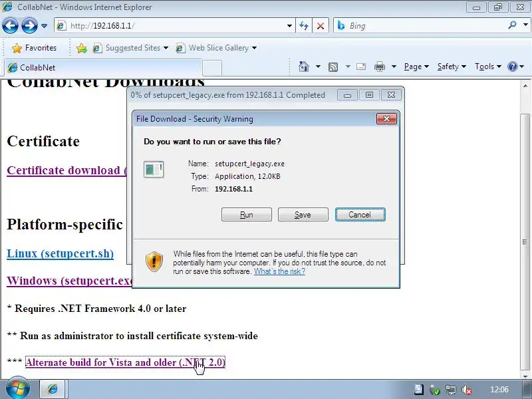The width and height of the screenshot is (532, 399).
Task: Click the page vertical scrollbar thumb
Action: pyautogui.click(x=525, y=241)
